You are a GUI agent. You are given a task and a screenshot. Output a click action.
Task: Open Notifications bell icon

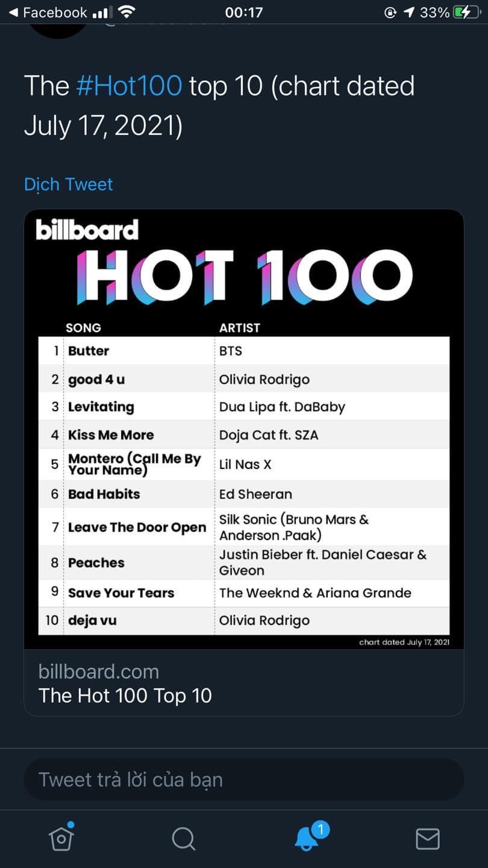[307, 838]
